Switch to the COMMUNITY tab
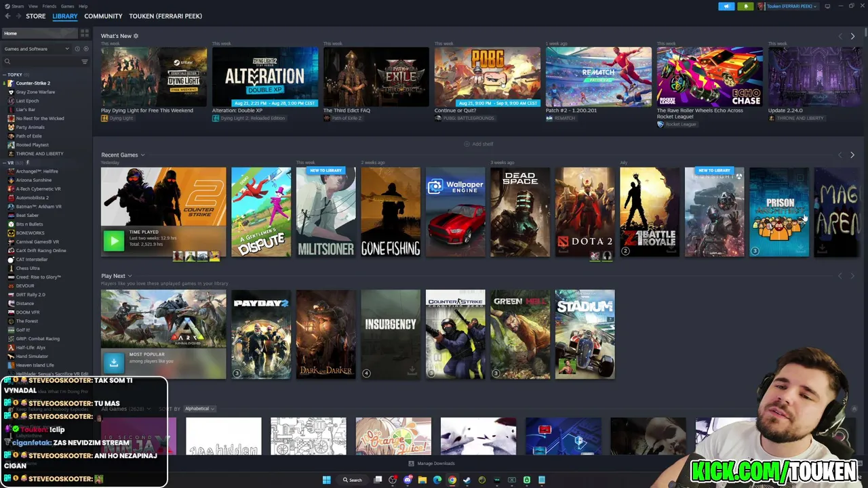The width and height of the screenshot is (868, 488). click(103, 16)
